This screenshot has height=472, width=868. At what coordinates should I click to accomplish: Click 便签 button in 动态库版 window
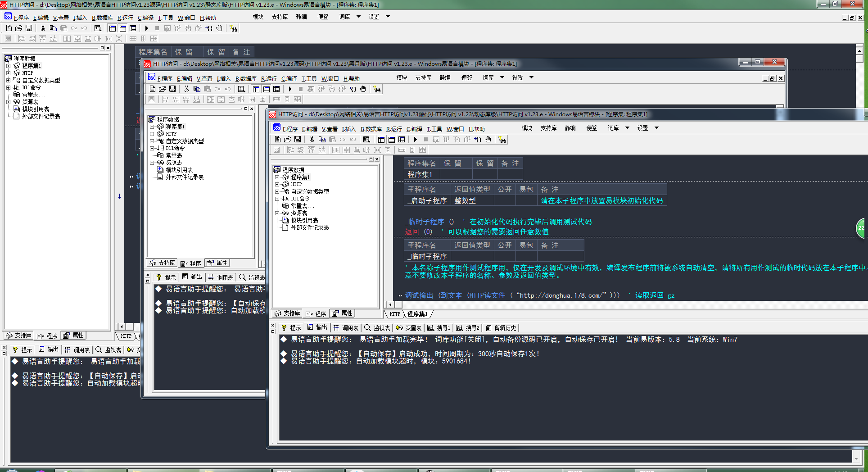[592, 128]
